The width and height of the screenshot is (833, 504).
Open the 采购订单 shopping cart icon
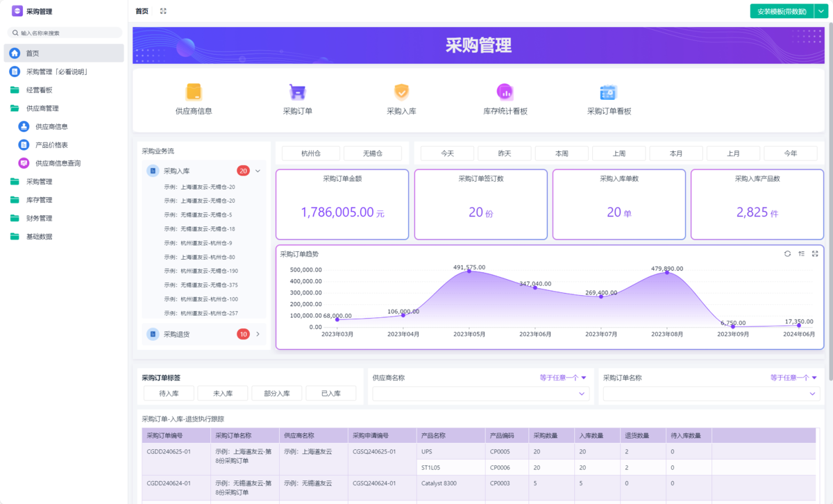(x=298, y=92)
